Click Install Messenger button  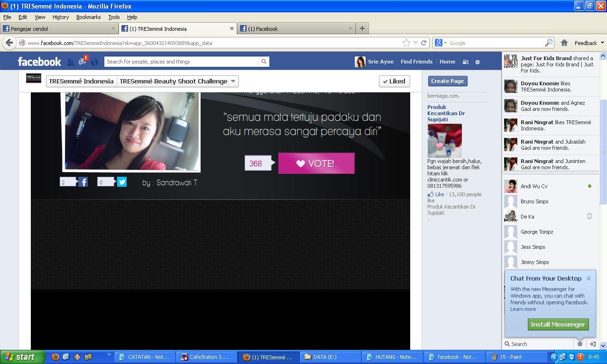pyautogui.click(x=558, y=324)
